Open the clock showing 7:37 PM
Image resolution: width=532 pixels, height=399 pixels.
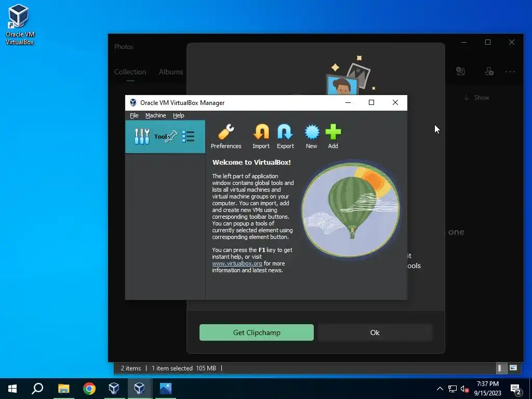pos(487,389)
